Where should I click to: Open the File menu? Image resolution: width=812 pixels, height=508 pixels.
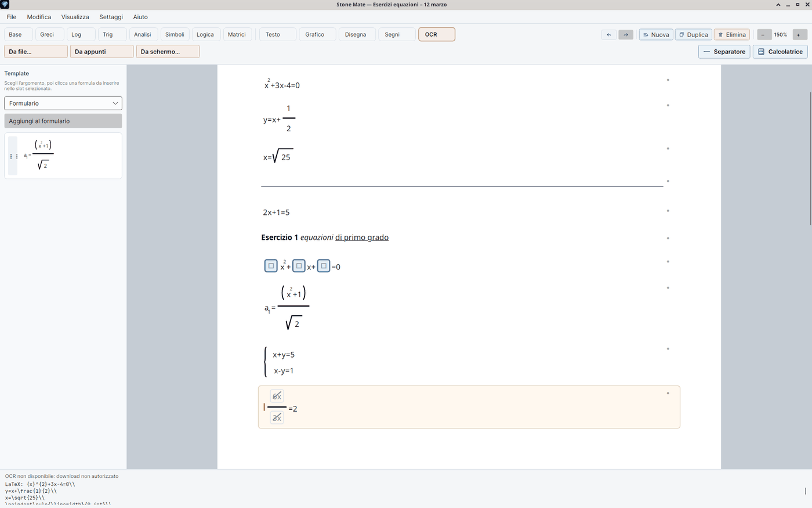[12, 17]
